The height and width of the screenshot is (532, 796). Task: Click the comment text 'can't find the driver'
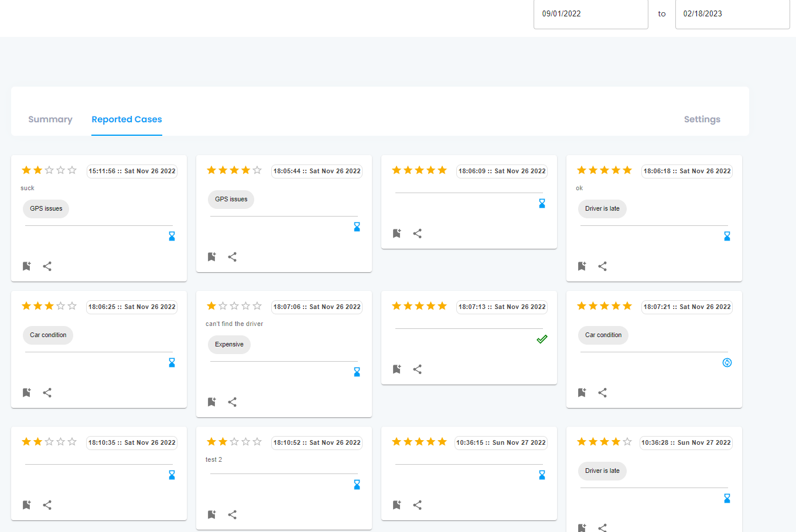coord(234,324)
